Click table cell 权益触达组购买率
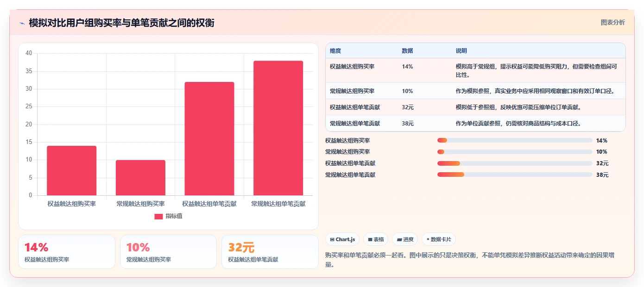The height and width of the screenshot is (287, 644). (x=352, y=67)
